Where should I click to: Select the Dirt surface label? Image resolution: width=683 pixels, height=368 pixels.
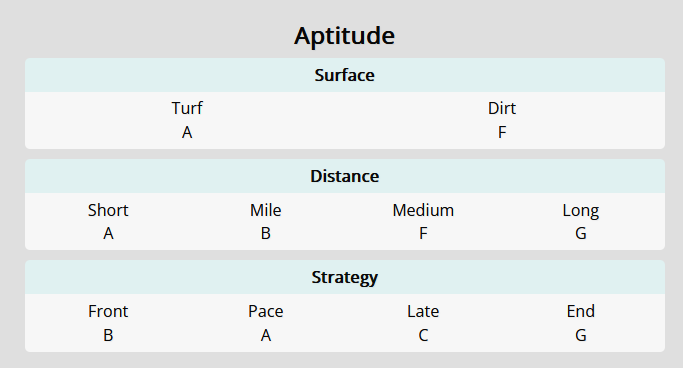click(502, 108)
